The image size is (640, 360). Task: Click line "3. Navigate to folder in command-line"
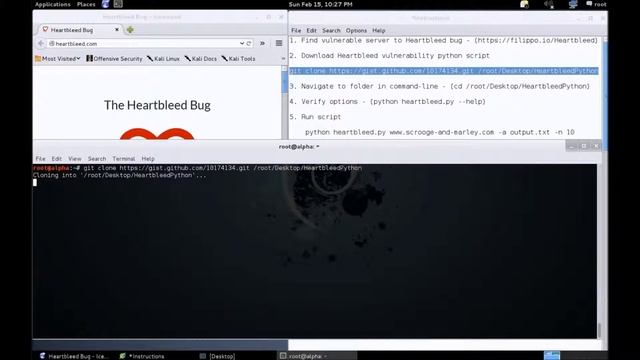point(440,86)
